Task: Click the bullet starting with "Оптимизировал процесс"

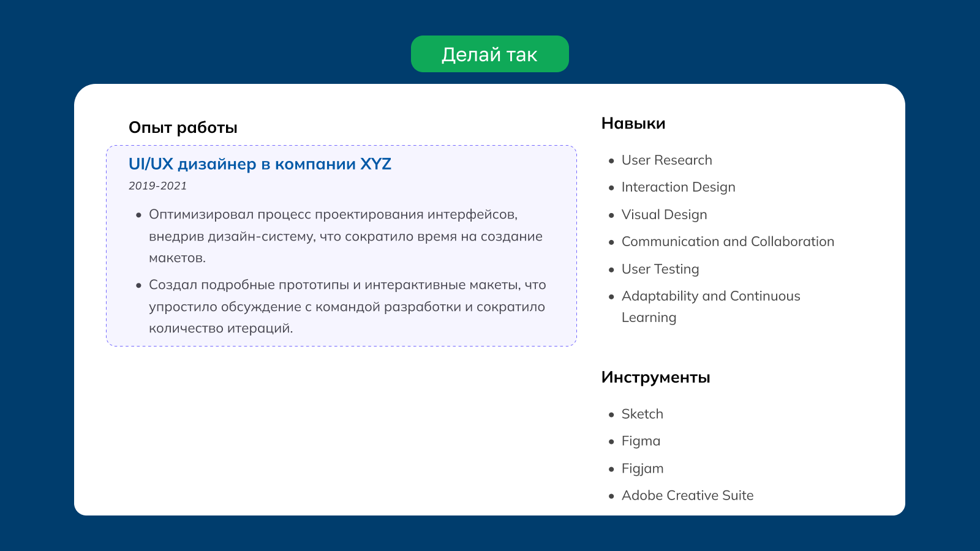Action: (x=333, y=215)
